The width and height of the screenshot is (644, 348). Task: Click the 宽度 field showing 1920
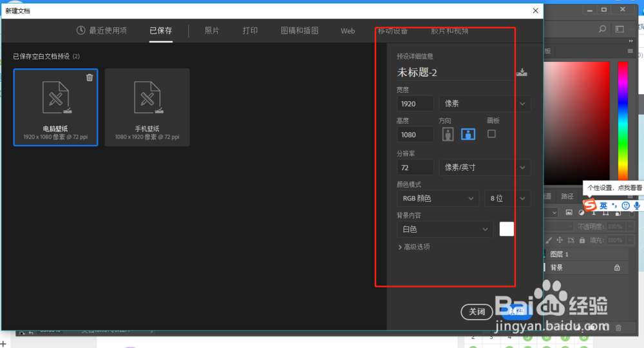(415, 104)
